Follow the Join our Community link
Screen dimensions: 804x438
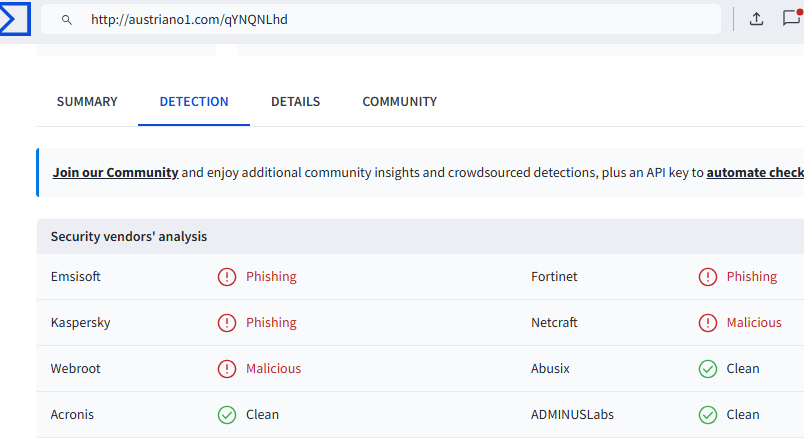[x=115, y=172]
